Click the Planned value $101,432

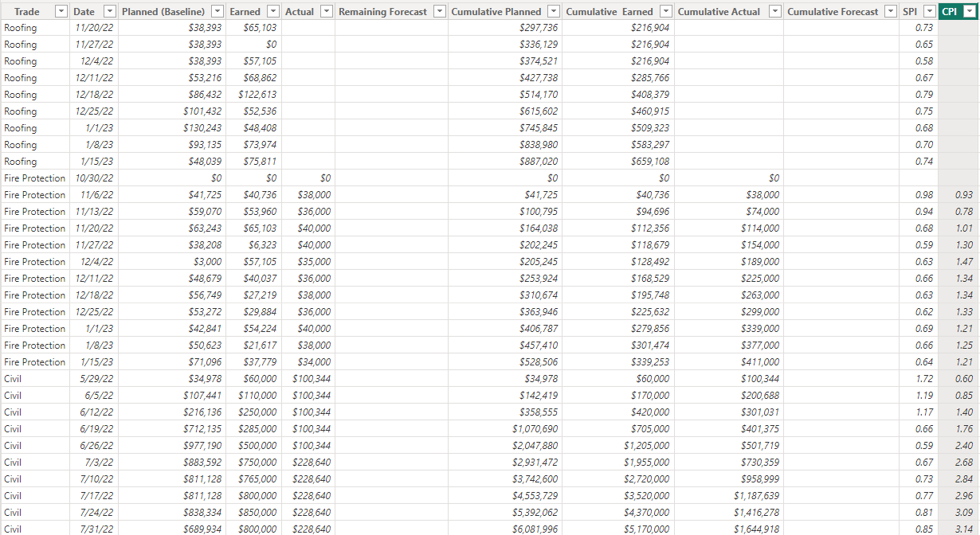tap(202, 111)
